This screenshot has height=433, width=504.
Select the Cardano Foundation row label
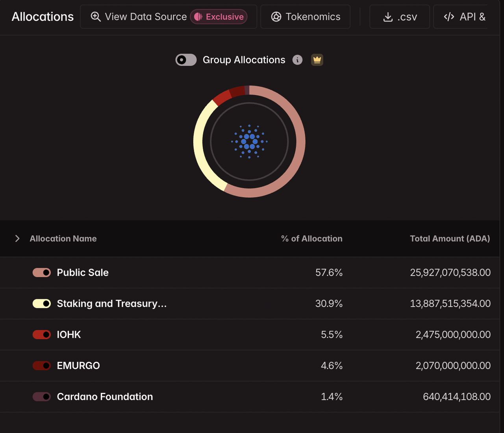pyautogui.click(x=105, y=396)
